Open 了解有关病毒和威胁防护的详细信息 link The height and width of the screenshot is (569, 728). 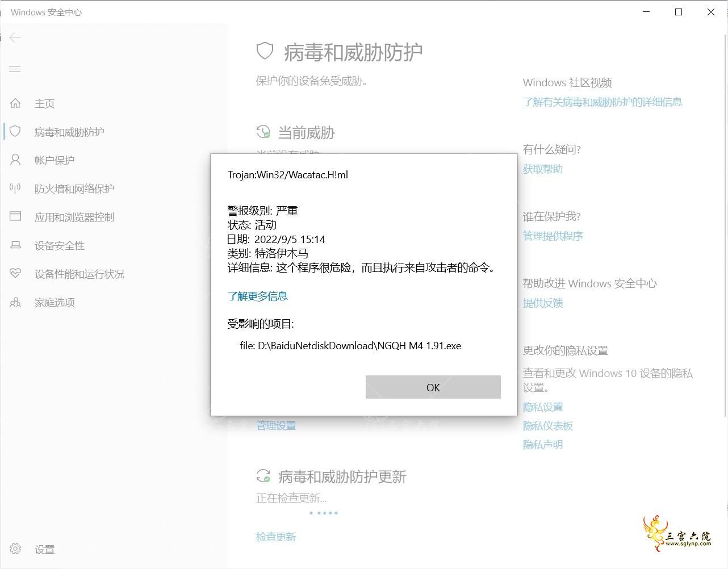(x=603, y=102)
